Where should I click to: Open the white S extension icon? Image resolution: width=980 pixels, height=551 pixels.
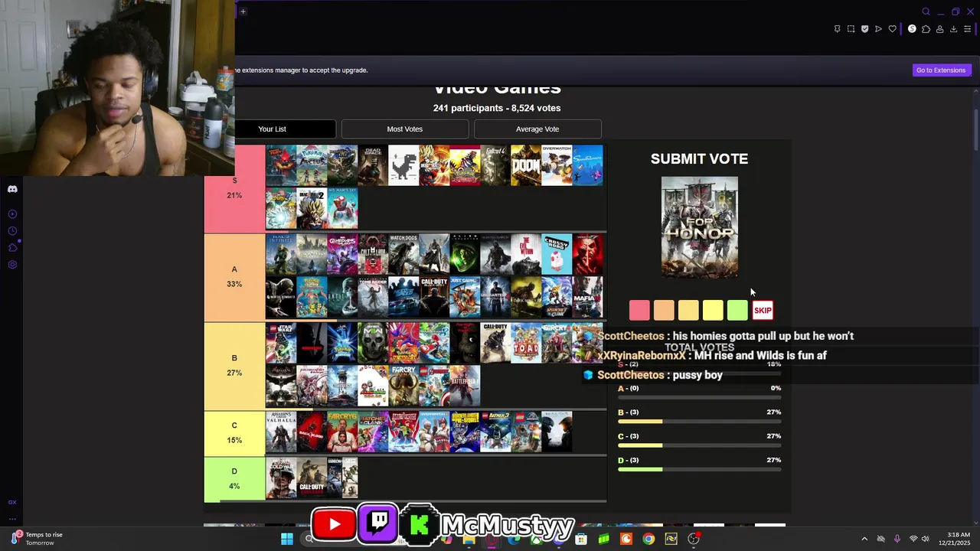912,29
